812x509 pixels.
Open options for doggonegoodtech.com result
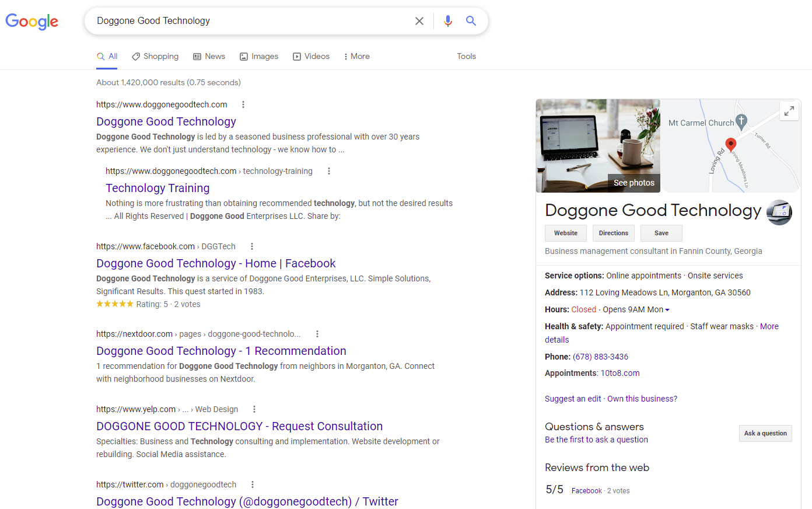[243, 104]
